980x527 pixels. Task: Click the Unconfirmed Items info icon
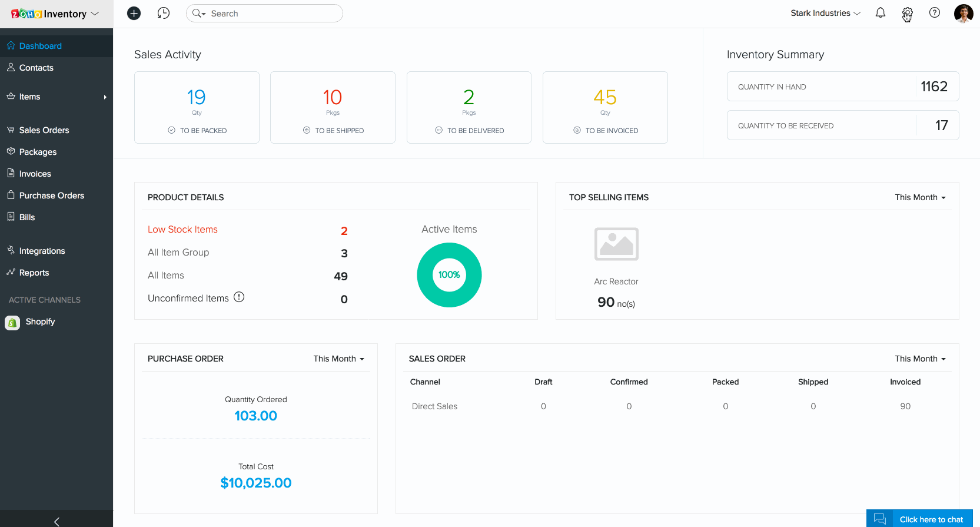[239, 297]
